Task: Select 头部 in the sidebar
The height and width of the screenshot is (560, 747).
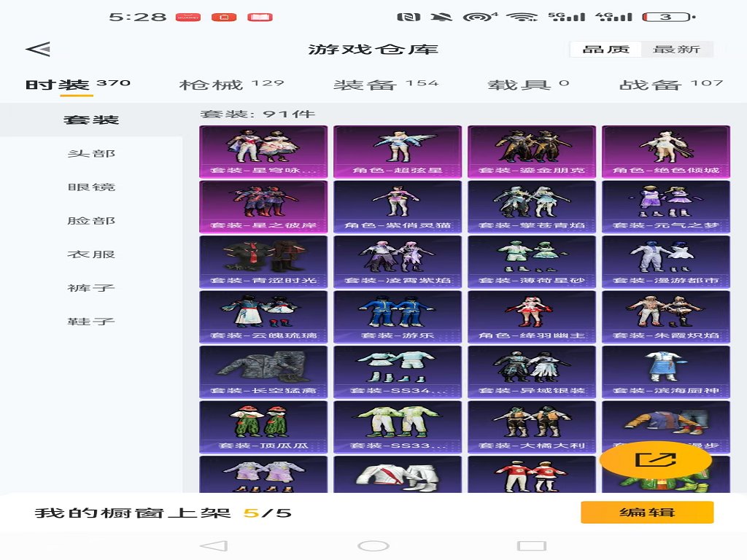Action: point(91,154)
